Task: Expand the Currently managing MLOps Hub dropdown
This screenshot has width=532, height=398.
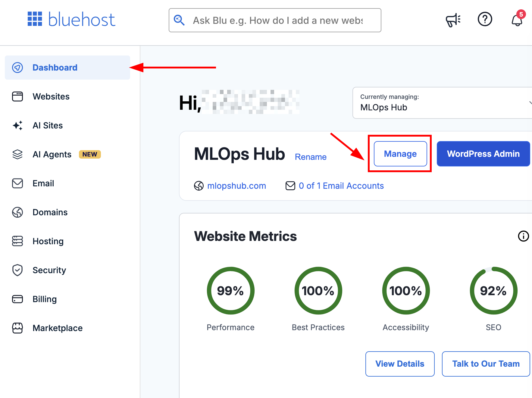Action: point(442,103)
